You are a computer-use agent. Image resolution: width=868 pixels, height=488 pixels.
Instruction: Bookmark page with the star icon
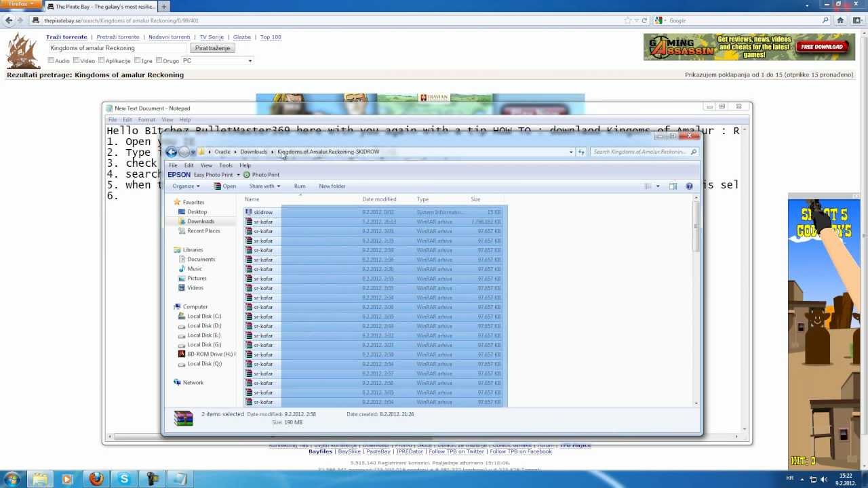pyautogui.click(x=628, y=20)
